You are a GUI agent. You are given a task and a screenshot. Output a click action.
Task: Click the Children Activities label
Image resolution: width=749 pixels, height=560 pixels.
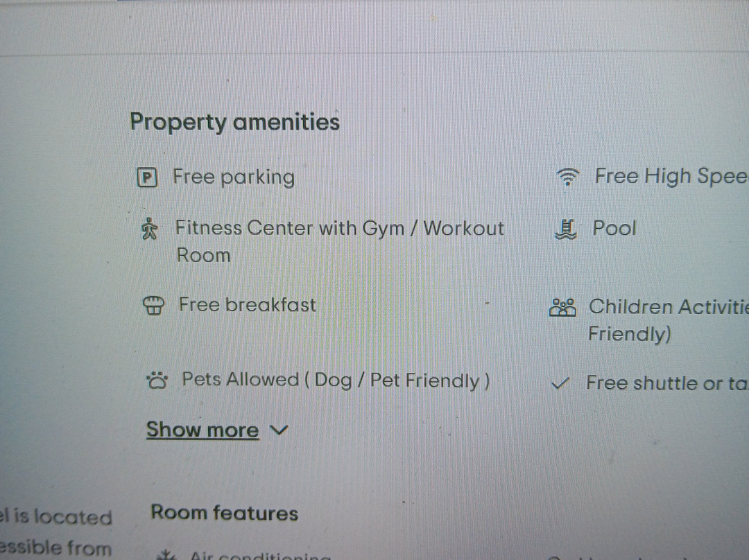point(667,307)
